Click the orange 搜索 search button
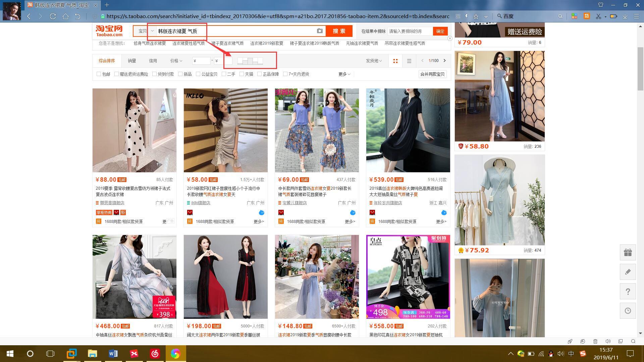This screenshot has width=644, height=362. point(339,31)
